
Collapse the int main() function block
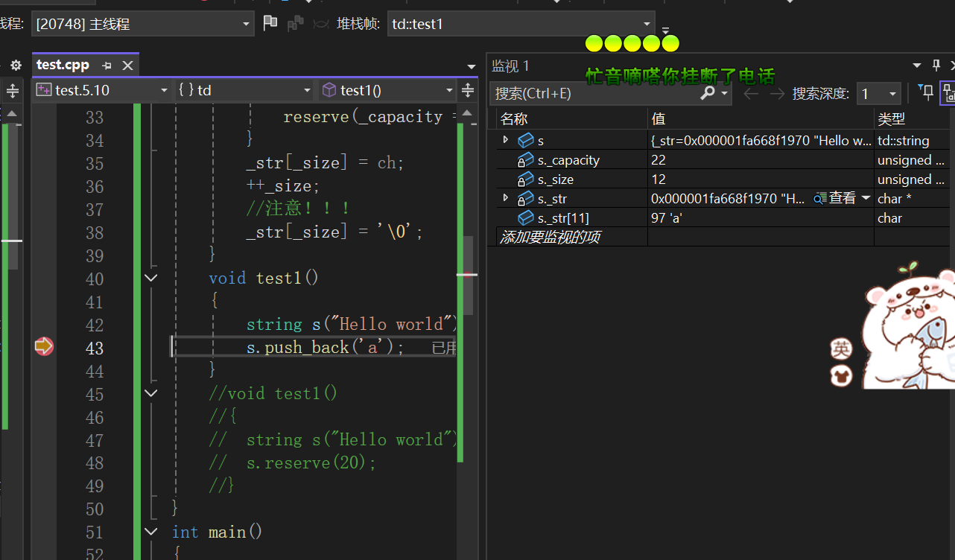(x=151, y=531)
